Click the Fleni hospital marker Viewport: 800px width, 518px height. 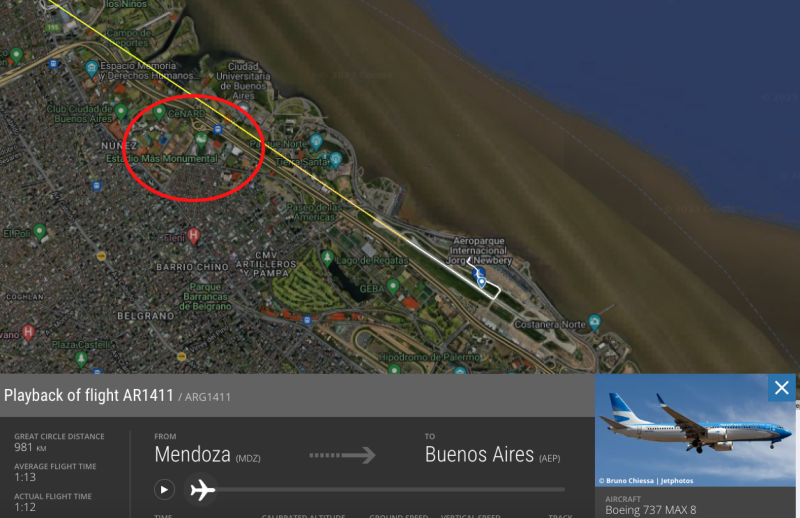193,236
